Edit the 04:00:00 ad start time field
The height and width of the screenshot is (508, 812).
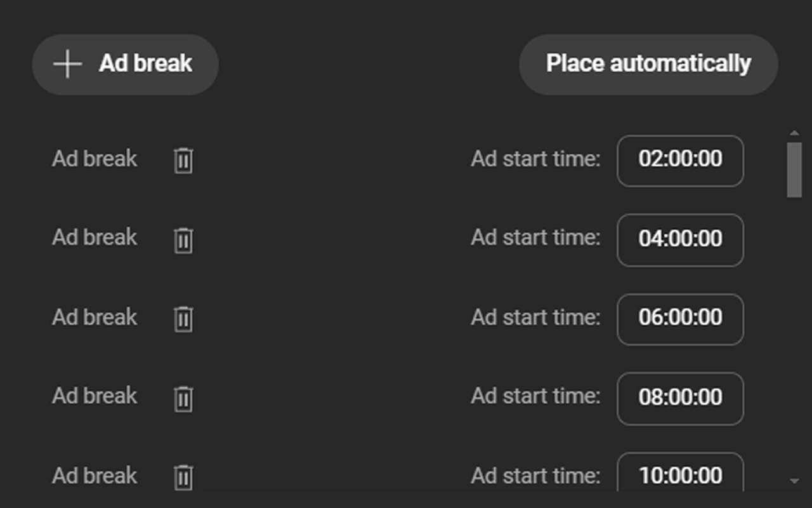[679, 240]
